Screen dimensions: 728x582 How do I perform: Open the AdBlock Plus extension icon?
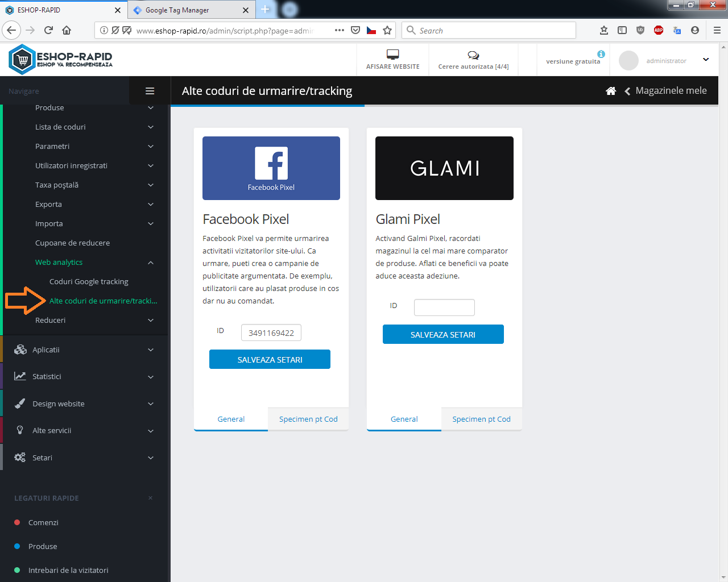click(x=659, y=30)
